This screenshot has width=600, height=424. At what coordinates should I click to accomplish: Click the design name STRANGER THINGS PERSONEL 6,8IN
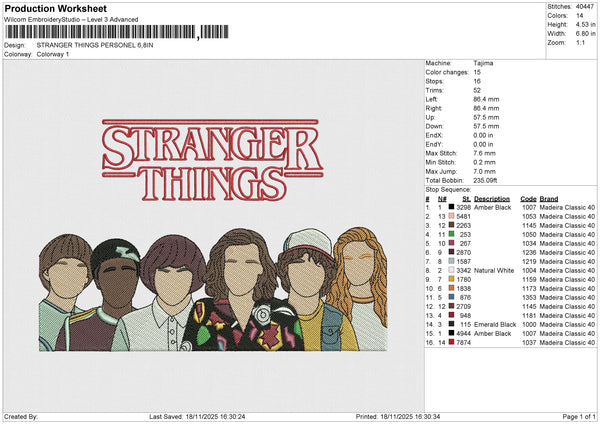[95, 45]
